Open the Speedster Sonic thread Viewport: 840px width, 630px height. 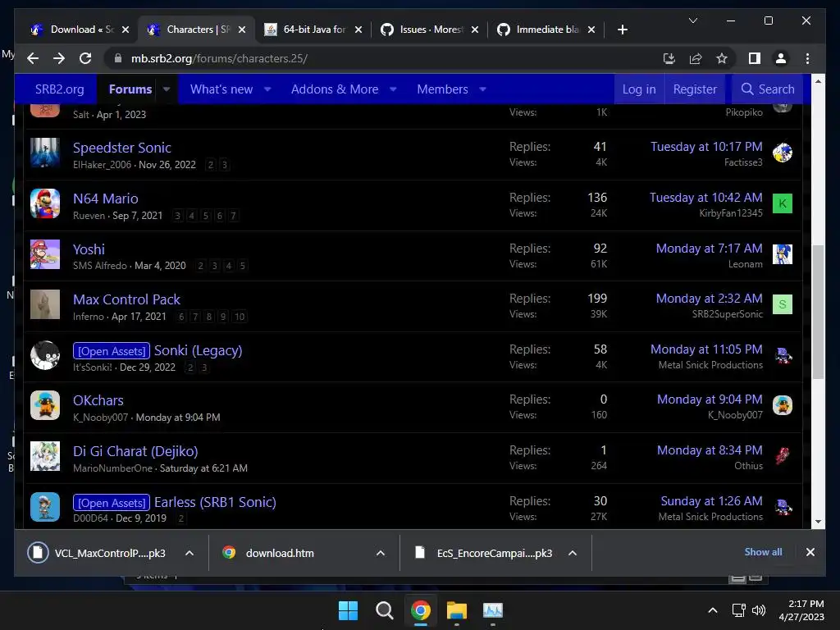[122, 148]
